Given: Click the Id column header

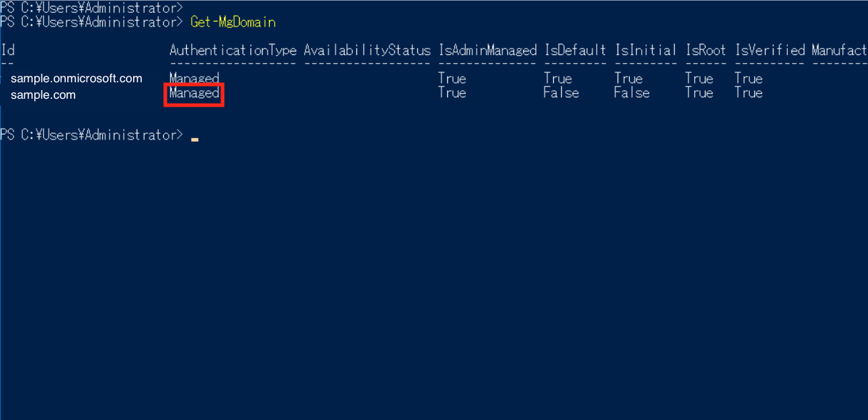Looking at the screenshot, I should pyautogui.click(x=8, y=51).
